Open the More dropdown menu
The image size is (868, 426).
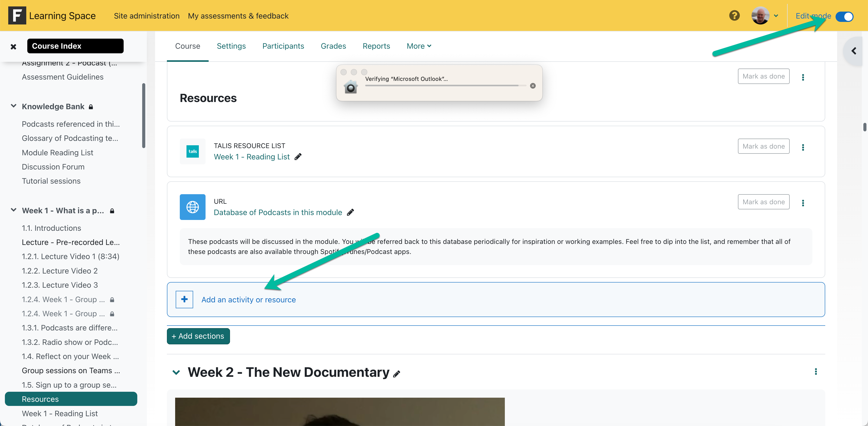[419, 46]
